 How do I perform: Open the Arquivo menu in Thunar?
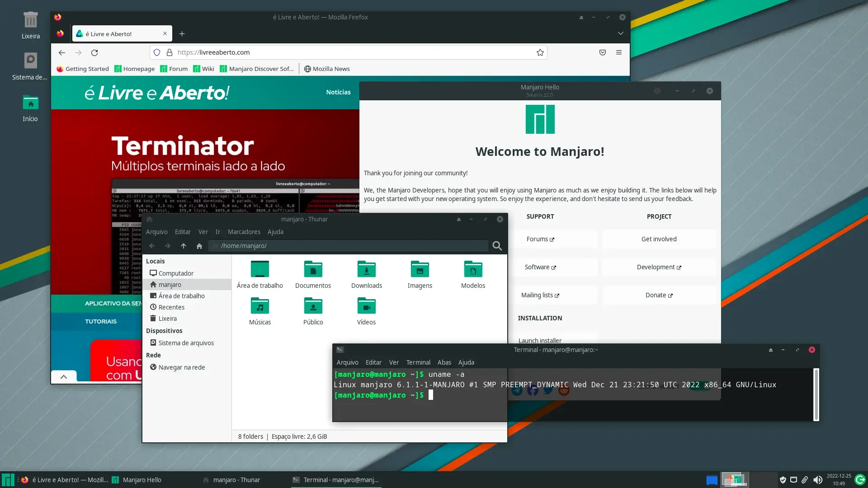click(156, 232)
